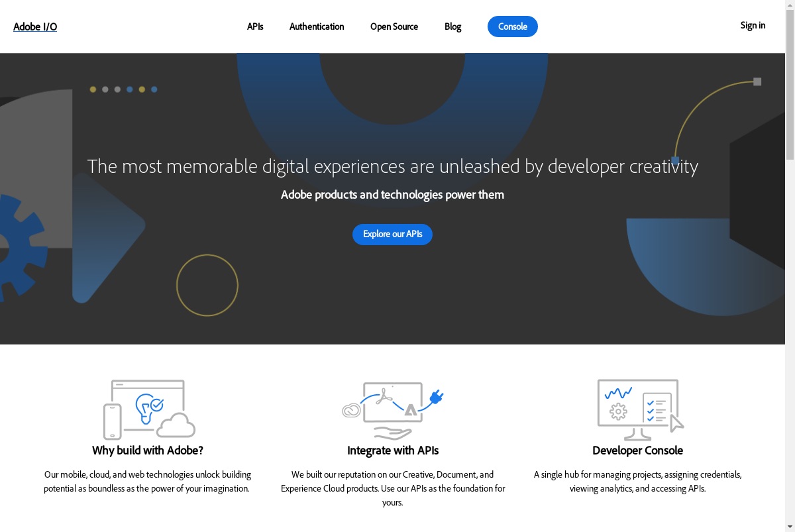Click Sign in at the top right

click(753, 25)
